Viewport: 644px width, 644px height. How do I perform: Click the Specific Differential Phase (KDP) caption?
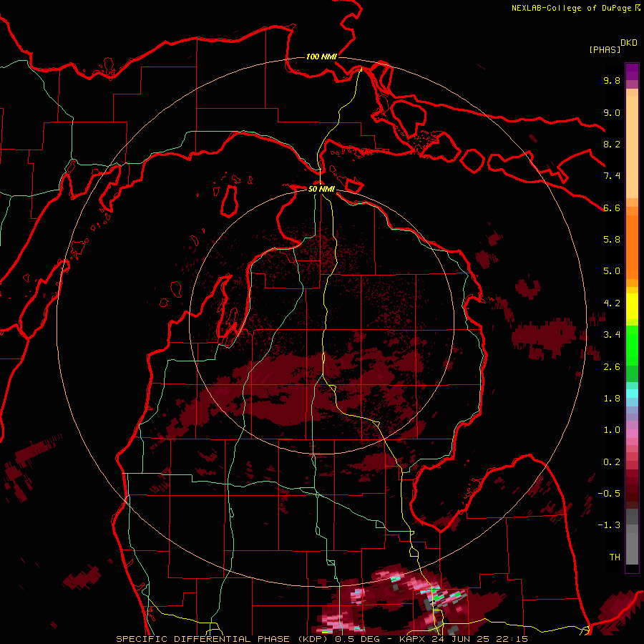coord(224,639)
